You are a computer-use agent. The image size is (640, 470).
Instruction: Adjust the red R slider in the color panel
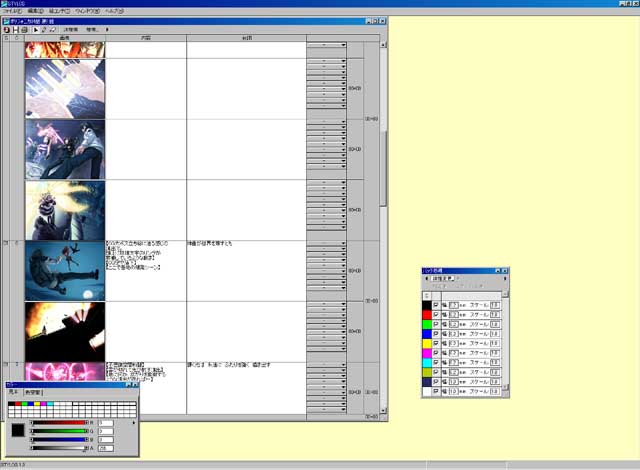click(x=59, y=423)
